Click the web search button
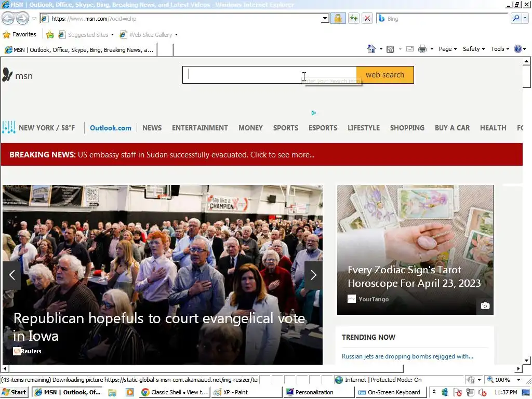Viewport: 532px width, 399px height. click(x=385, y=75)
